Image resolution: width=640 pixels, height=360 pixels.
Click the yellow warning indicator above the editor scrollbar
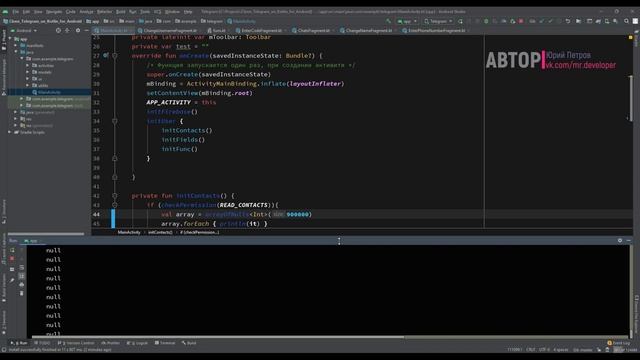point(631,37)
